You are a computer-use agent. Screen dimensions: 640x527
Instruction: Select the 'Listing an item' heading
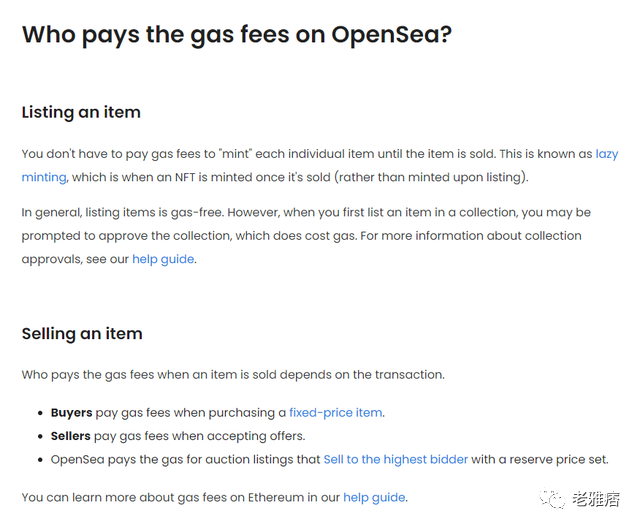click(81, 112)
